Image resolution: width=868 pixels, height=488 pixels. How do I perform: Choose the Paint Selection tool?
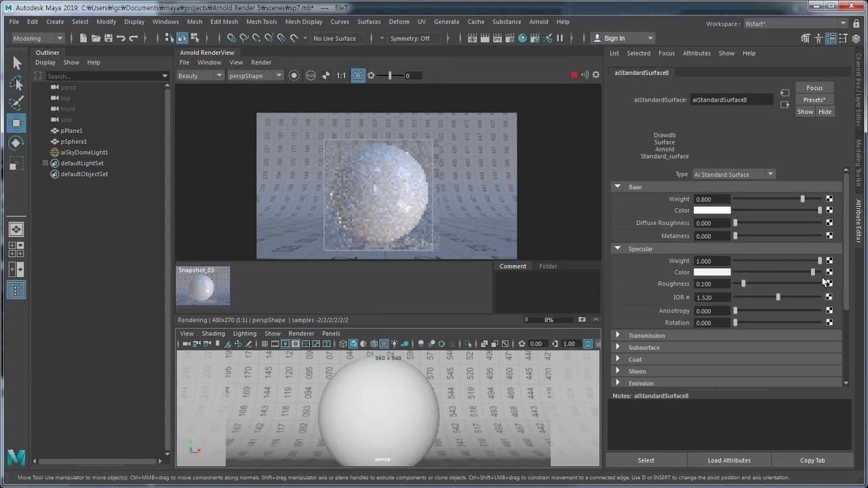click(x=16, y=103)
